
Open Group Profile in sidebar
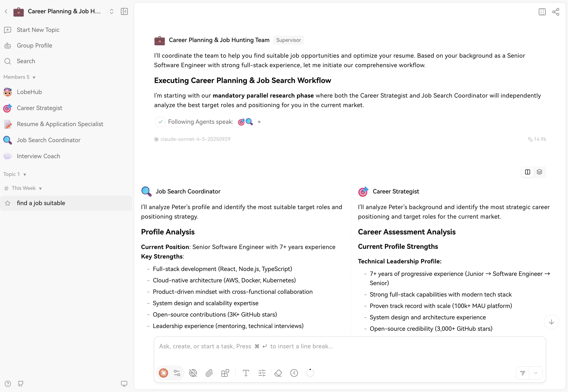click(34, 45)
